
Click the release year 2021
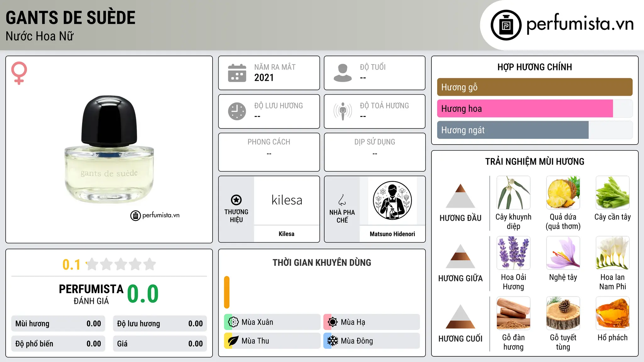(x=264, y=78)
